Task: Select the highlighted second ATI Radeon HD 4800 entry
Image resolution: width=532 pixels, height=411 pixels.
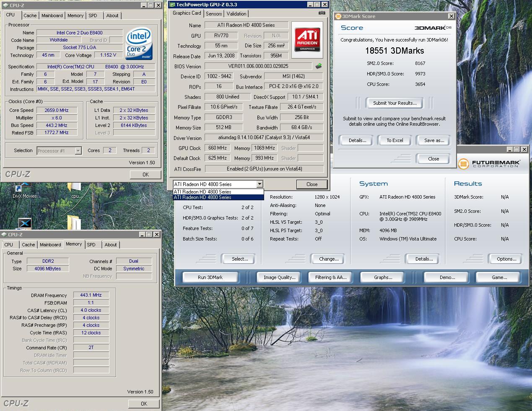Action: [218, 197]
